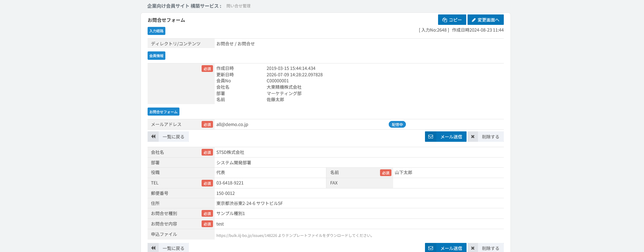Click the お問合せ / お問合せ directory value
The height and width of the screenshot is (252, 644).
pyautogui.click(x=235, y=44)
